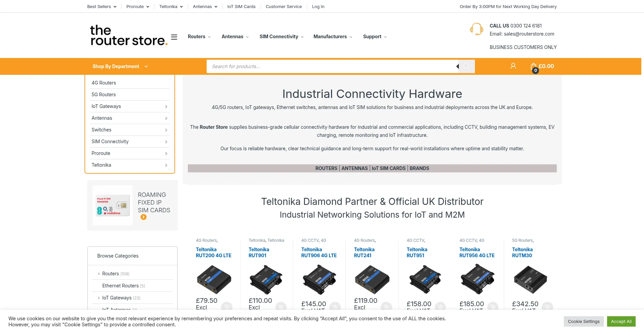The height and width of the screenshot is (333, 644).
Task: Open the RUT241 product image
Action: pyautogui.click(x=372, y=279)
